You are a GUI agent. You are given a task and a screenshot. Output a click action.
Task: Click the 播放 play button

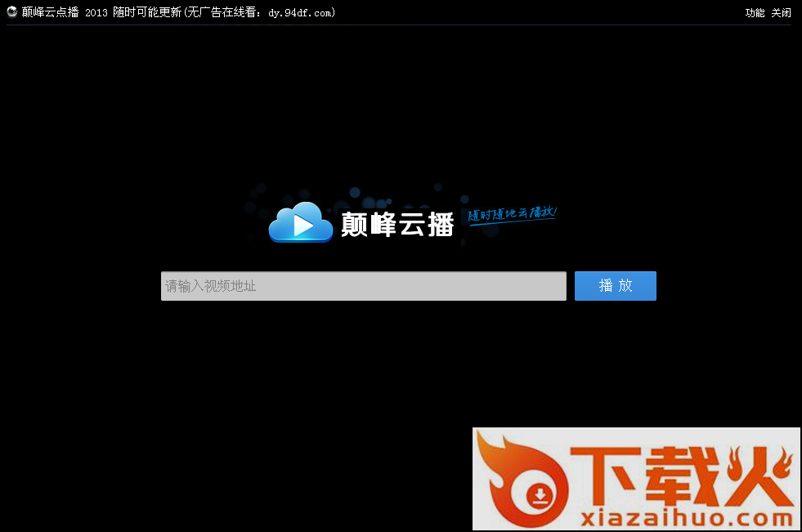(x=616, y=286)
